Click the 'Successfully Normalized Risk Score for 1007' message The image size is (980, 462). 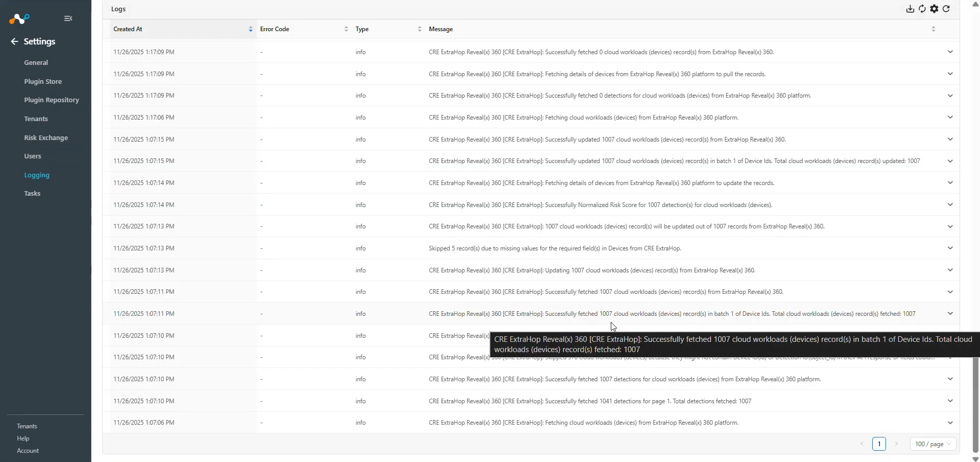coord(601,205)
